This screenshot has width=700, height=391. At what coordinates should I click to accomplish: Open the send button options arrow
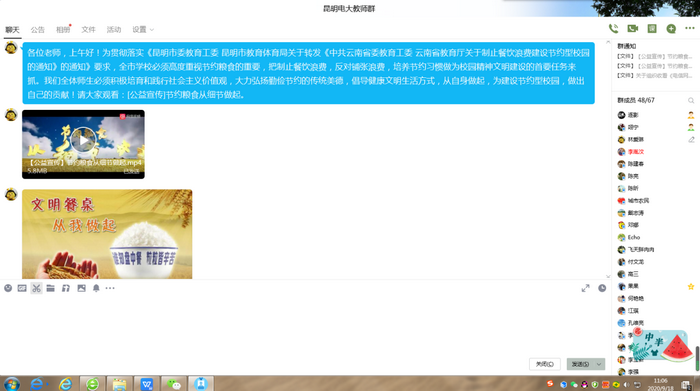point(599,364)
